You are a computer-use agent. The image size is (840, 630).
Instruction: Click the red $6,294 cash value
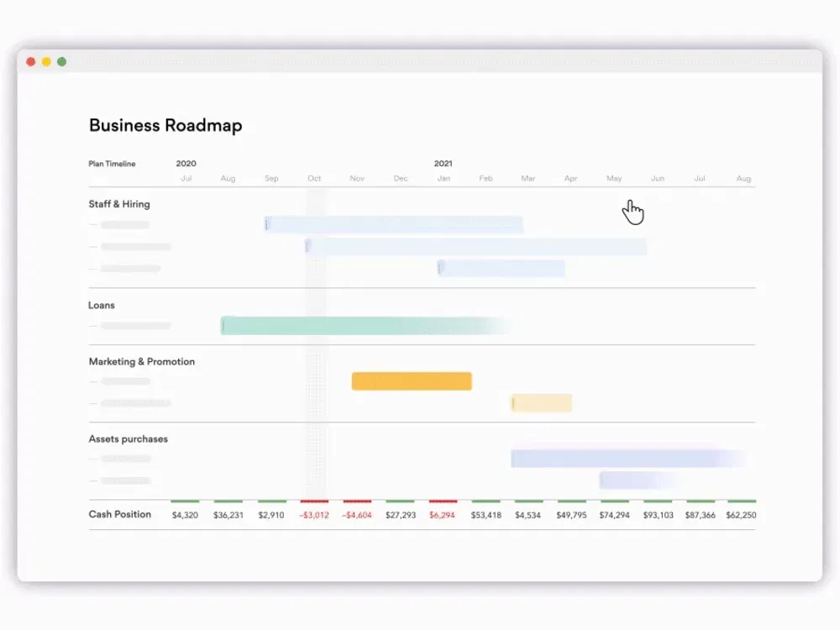click(x=443, y=515)
